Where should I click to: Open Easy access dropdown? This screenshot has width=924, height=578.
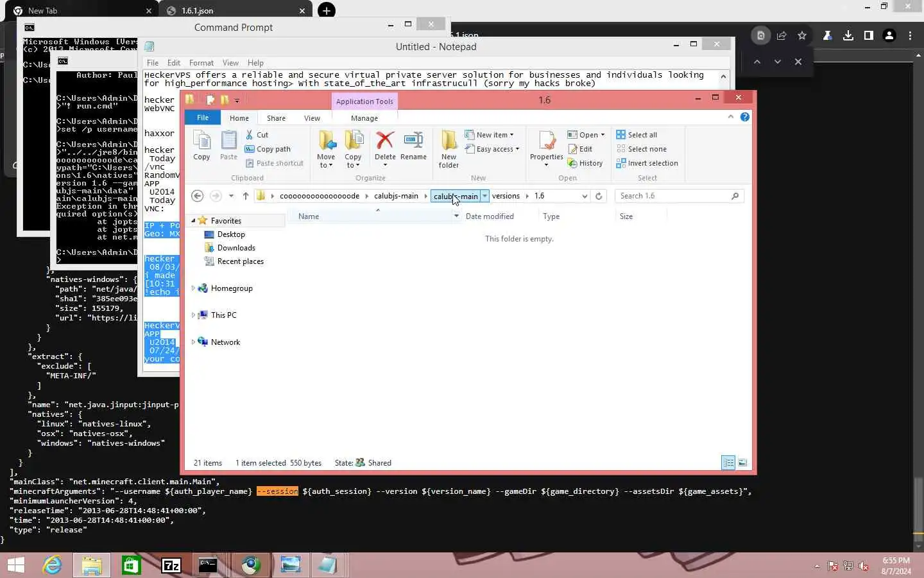492,149
